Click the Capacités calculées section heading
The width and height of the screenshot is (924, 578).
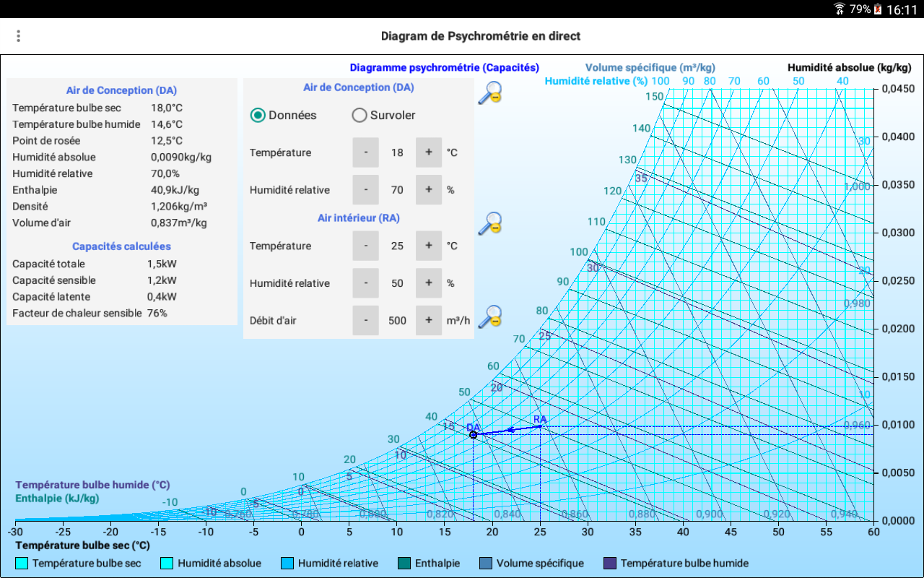point(121,246)
